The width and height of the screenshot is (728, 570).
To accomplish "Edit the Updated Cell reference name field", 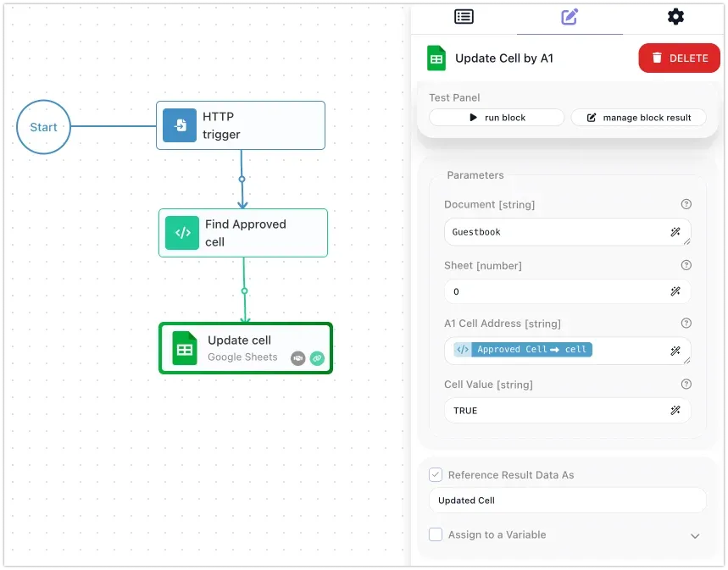I will pyautogui.click(x=567, y=501).
